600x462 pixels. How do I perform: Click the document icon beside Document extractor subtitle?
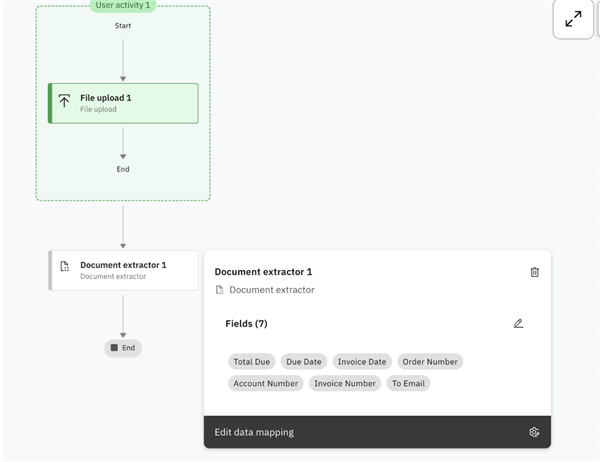(220, 290)
